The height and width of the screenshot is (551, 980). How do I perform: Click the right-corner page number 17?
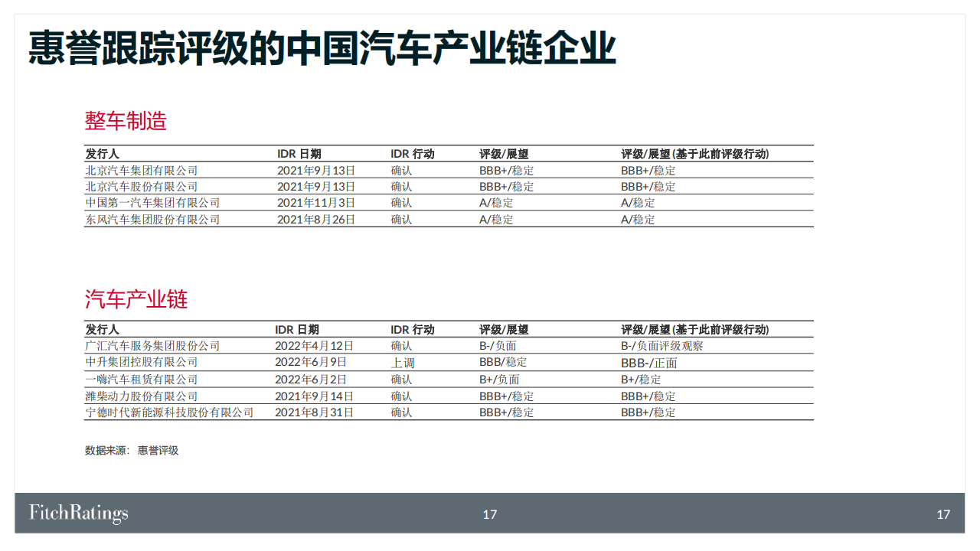[943, 514]
